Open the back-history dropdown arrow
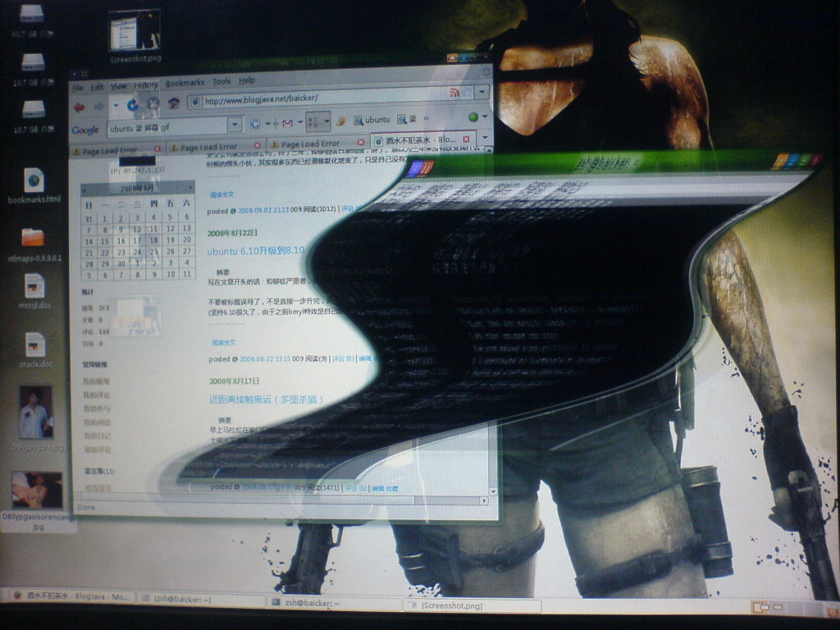Screen dimensions: 840x630 (x=115, y=106)
